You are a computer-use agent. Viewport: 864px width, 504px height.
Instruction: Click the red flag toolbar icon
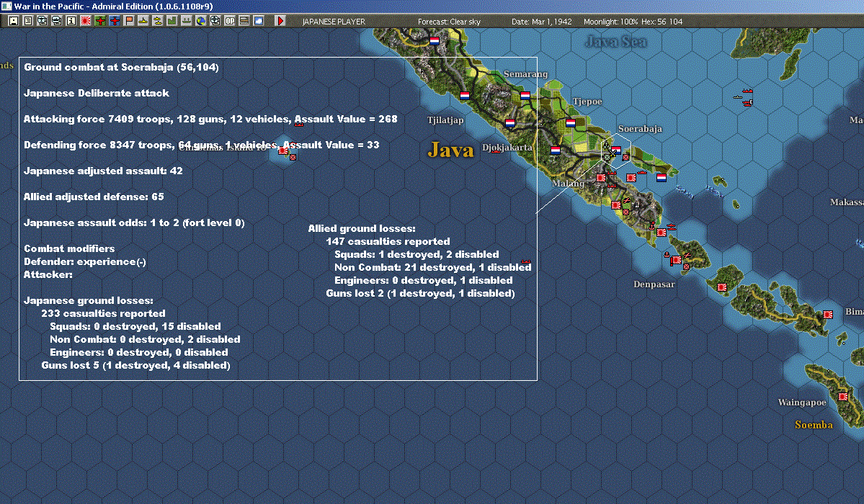click(x=129, y=21)
